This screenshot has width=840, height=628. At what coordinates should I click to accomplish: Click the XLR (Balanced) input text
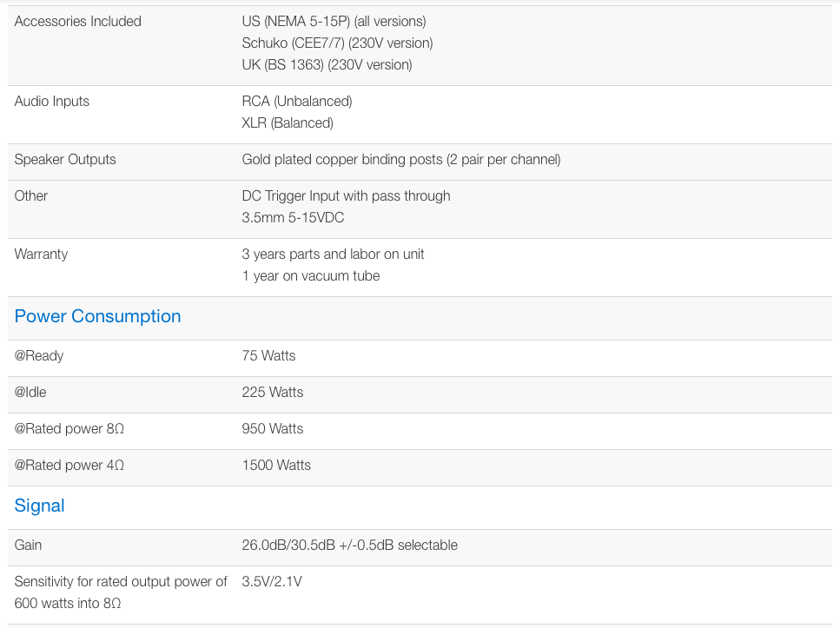(x=288, y=122)
